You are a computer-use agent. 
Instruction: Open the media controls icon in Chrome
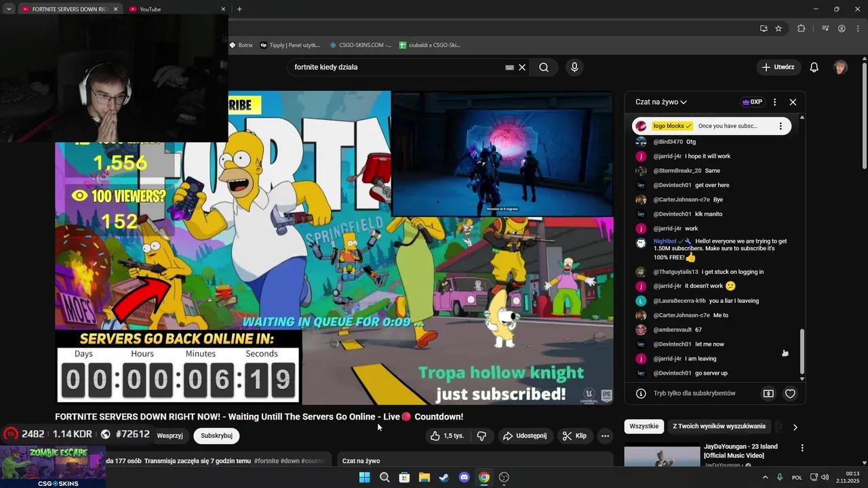pyautogui.click(x=825, y=28)
